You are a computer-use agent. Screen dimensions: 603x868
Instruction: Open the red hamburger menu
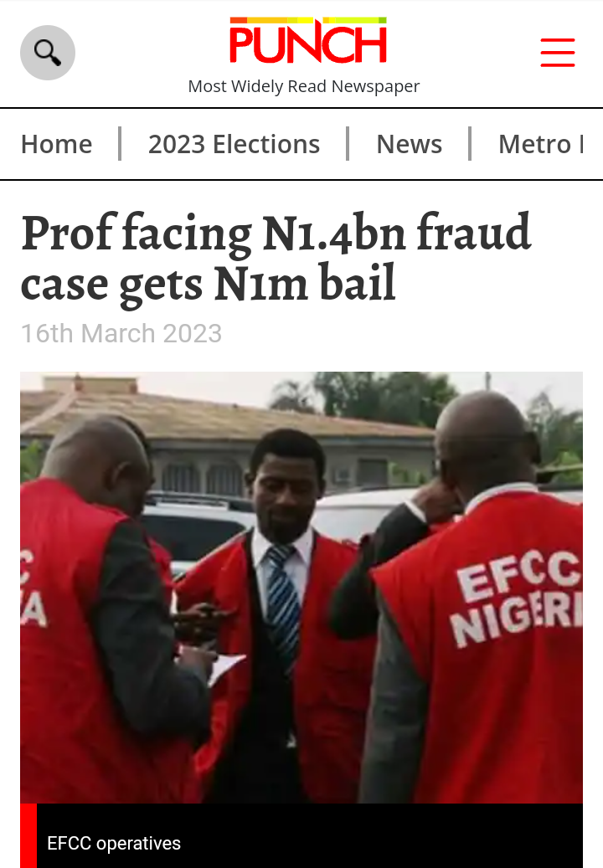[x=558, y=53]
